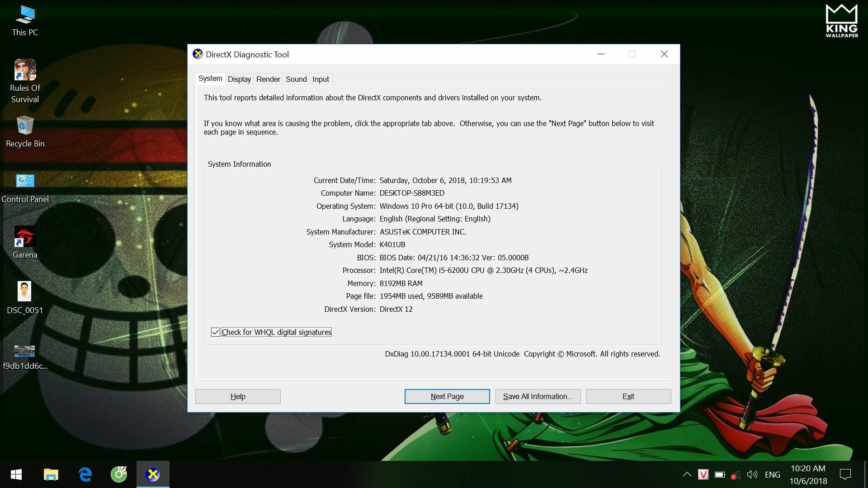This screenshot has height=488, width=868.
Task: Click the volume speaker tray icon
Action: click(x=752, y=474)
